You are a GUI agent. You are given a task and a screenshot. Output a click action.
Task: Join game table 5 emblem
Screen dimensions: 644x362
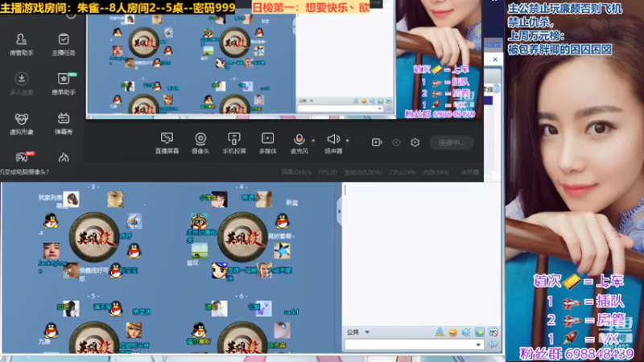94,339
